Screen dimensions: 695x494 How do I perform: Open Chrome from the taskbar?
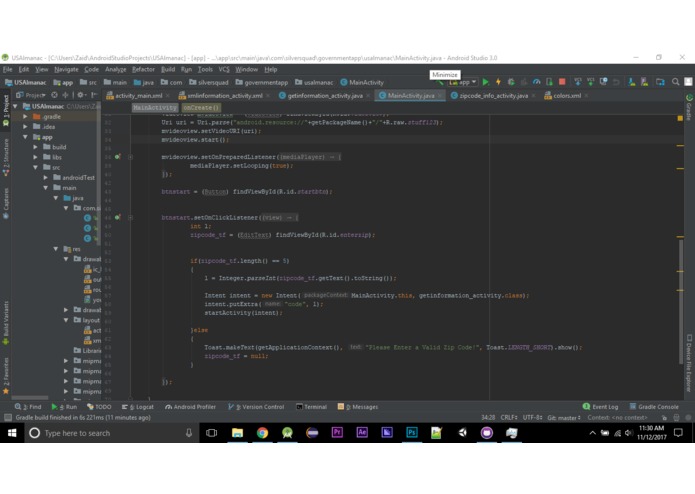[x=262, y=433]
